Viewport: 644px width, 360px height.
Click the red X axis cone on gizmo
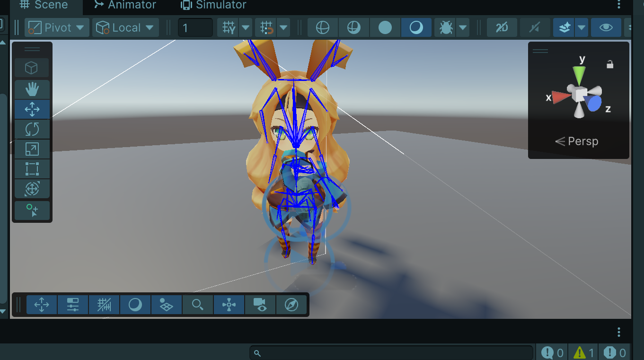point(562,97)
